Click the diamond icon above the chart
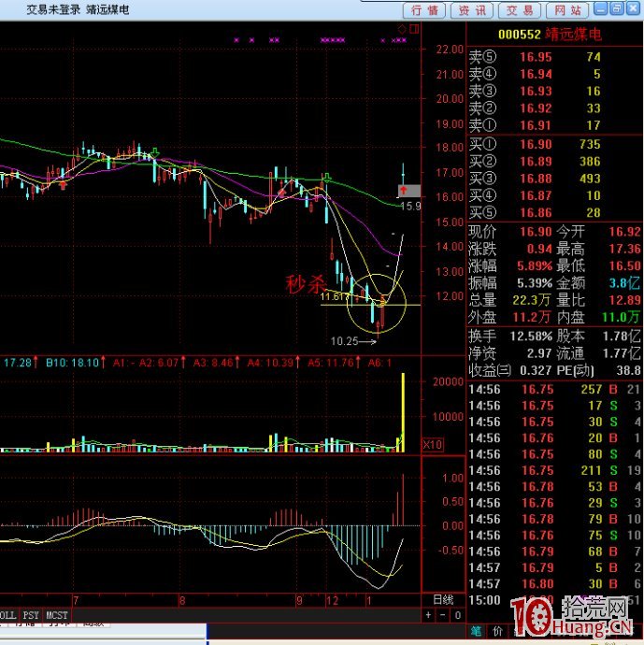Screen dimensions: 644x645 [x=401, y=29]
